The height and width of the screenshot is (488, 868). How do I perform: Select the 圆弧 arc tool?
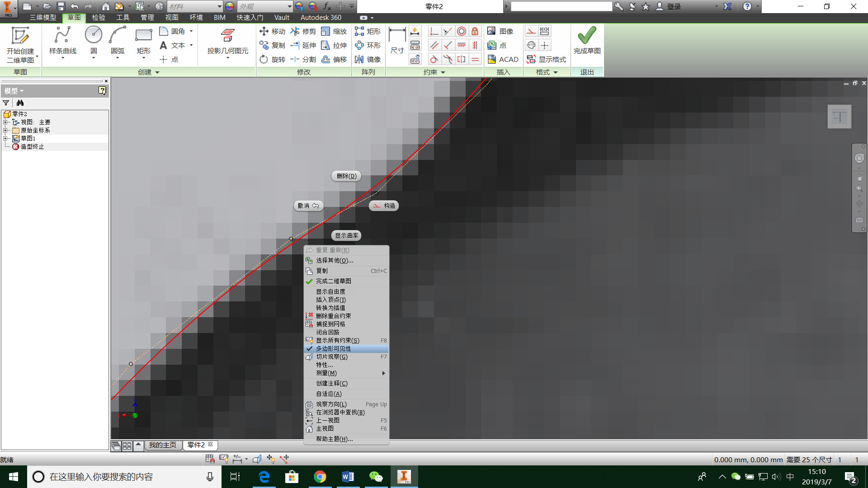click(x=118, y=41)
